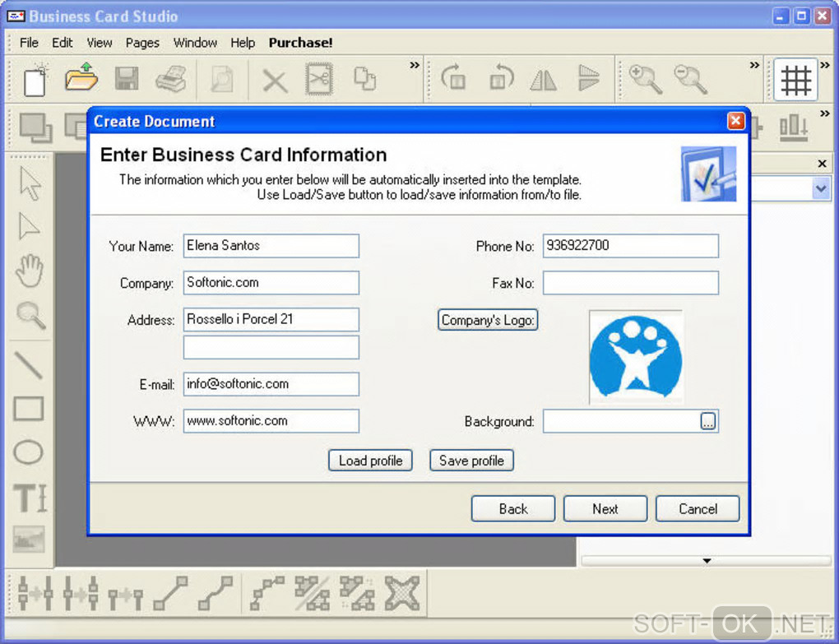Expand the standard toolbar overflow chevron
The height and width of the screenshot is (644, 839).
pyautogui.click(x=414, y=65)
